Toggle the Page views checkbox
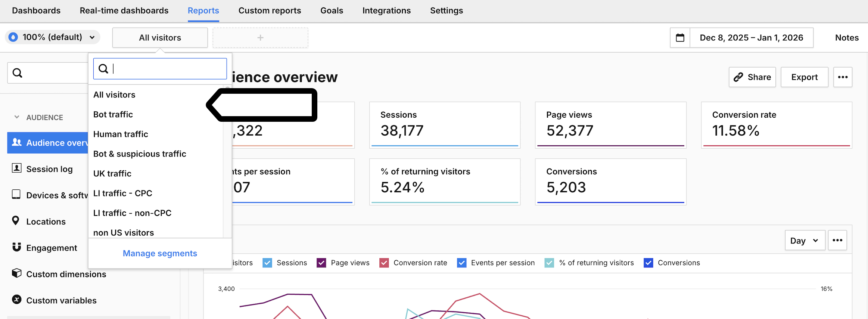868x319 pixels. pos(321,263)
